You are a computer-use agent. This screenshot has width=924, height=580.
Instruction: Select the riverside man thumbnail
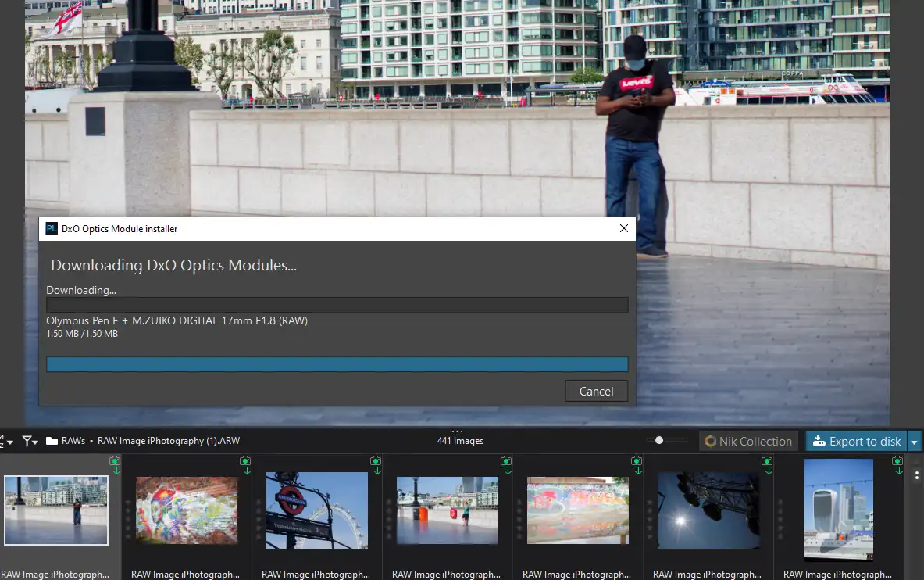(56, 510)
